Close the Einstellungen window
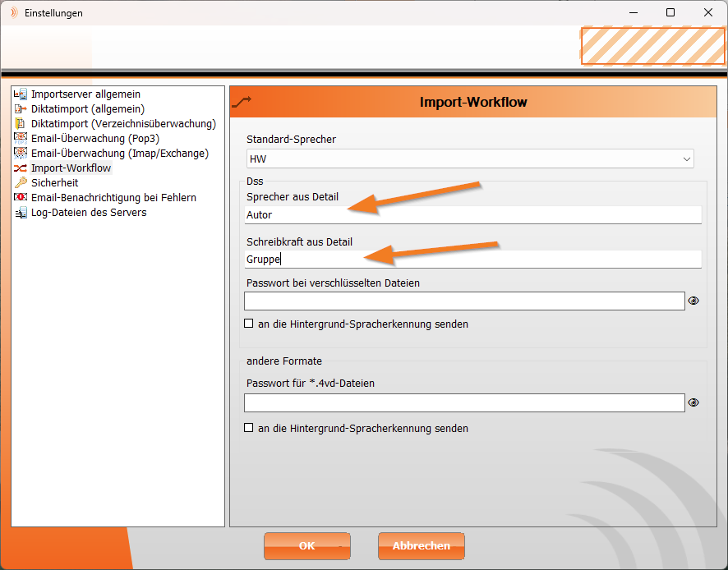The width and height of the screenshot is (728, 570). (x=708, y=12)
